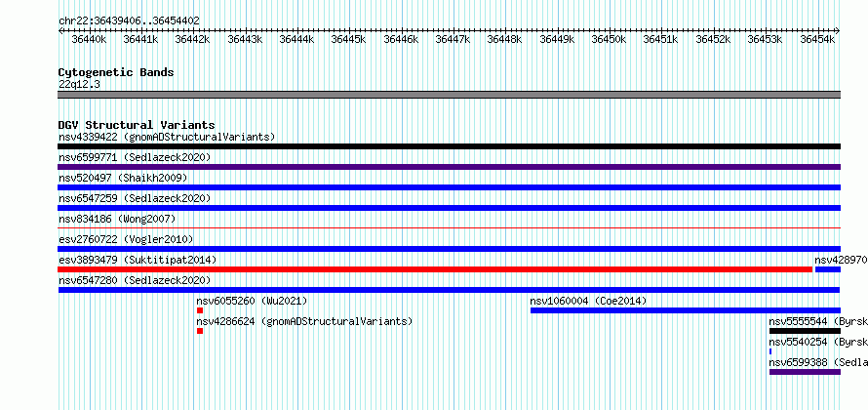This screenshot has height=410, width=868.
Task: Open the nsv6055260 (Wu2021) label
Action: 252,301
